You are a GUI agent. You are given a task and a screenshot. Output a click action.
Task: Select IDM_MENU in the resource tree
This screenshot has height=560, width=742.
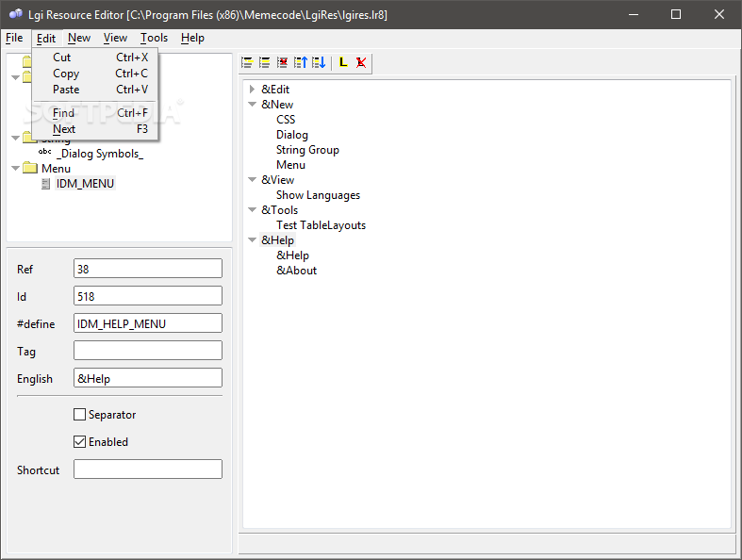[85, 184]
